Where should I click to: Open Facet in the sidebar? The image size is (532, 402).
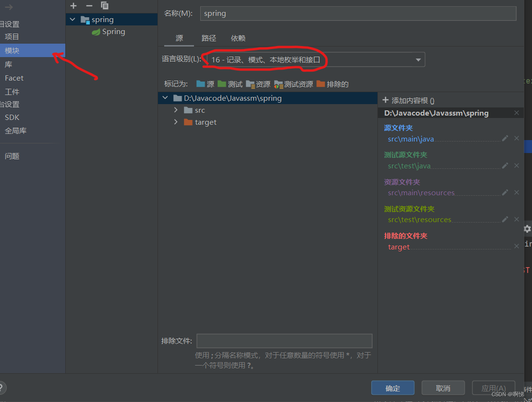(14, 78)
